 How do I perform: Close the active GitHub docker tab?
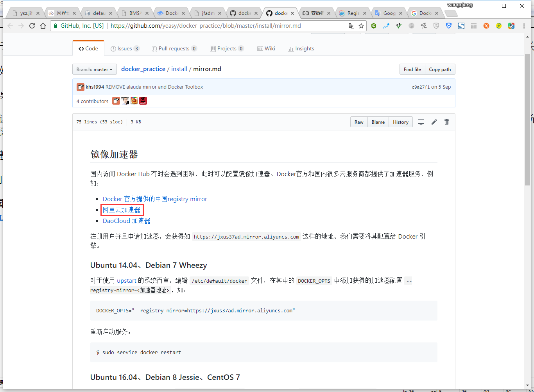292,13
